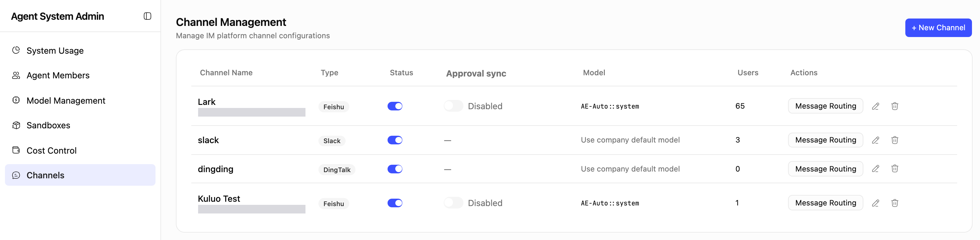
Task: Open Cost Control page
Action: pos(80,150)
